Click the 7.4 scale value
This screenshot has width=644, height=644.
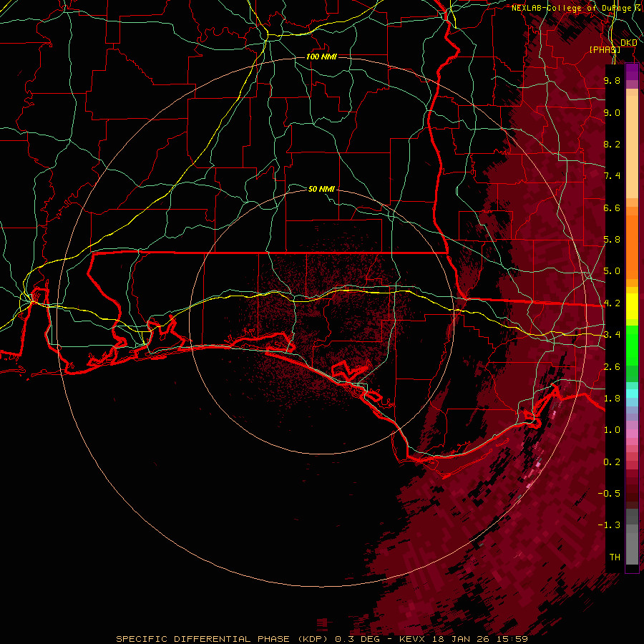click(x=612, y=176)
